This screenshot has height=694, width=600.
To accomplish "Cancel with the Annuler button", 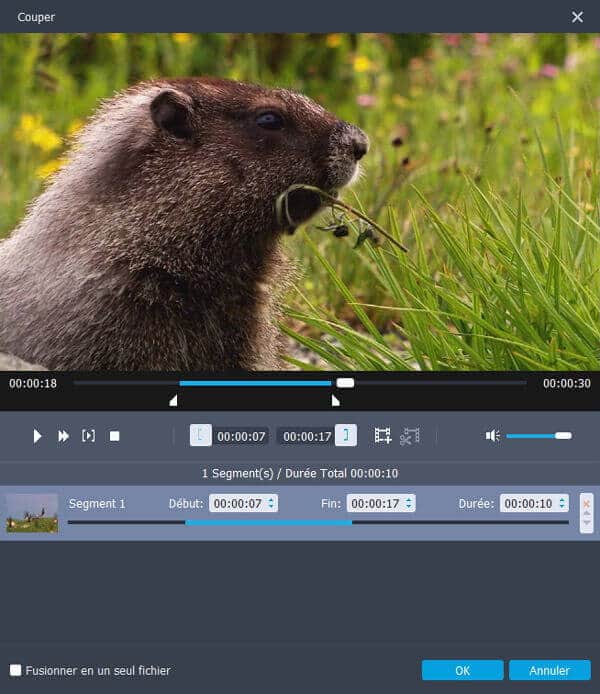I will click(x=550, y=670).
